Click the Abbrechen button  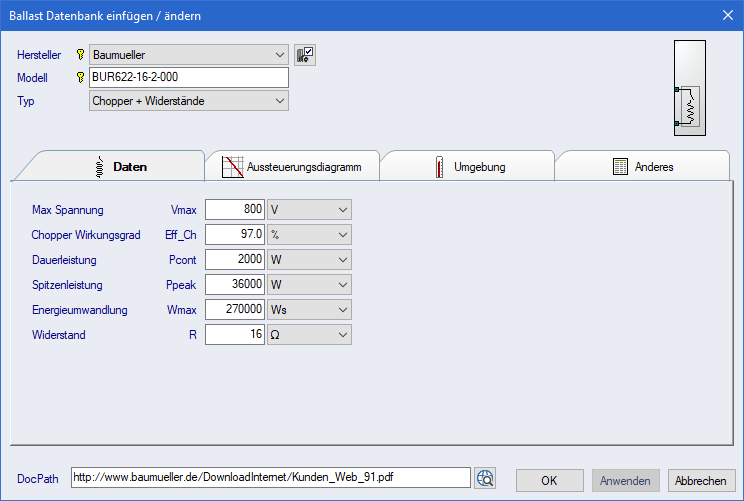tap(701, 480)
